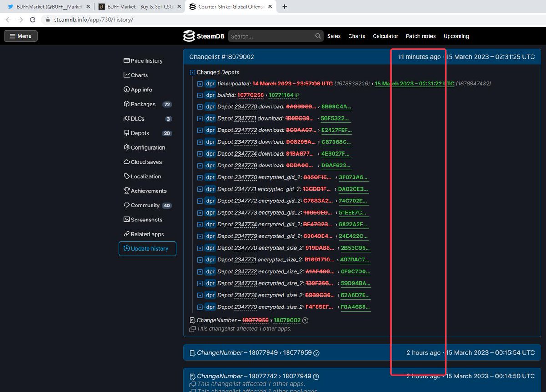Click the address bar URL

[94, 20]
